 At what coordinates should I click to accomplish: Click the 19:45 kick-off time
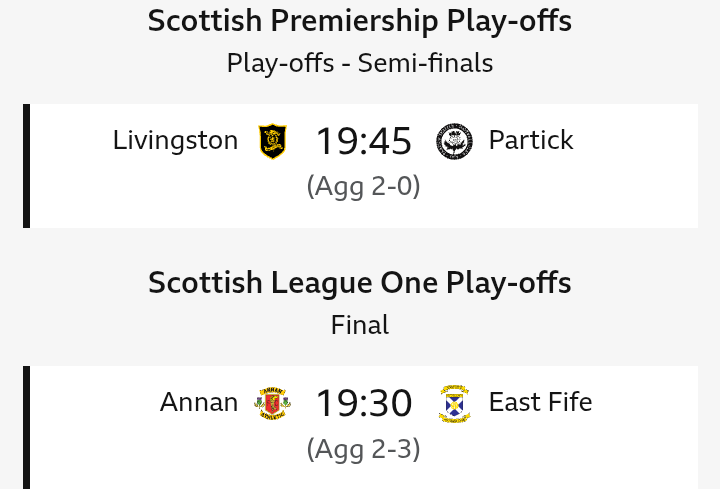coord(364,141)
